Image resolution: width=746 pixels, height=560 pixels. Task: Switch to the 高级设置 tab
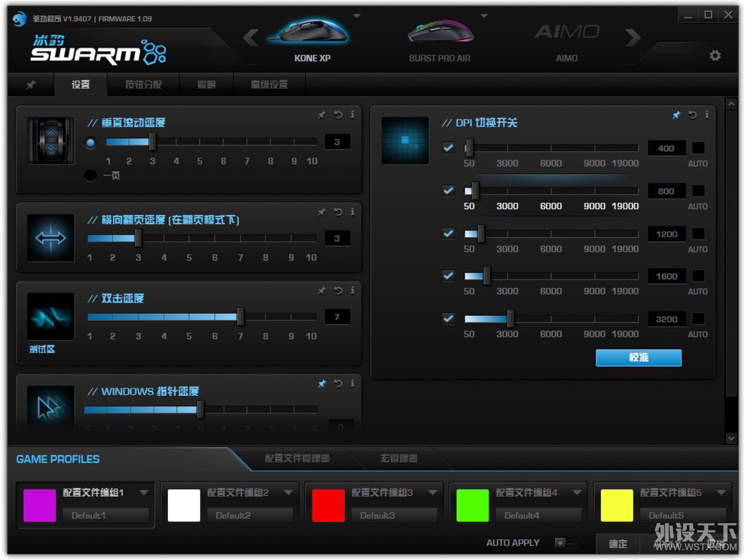pos(269,84)
